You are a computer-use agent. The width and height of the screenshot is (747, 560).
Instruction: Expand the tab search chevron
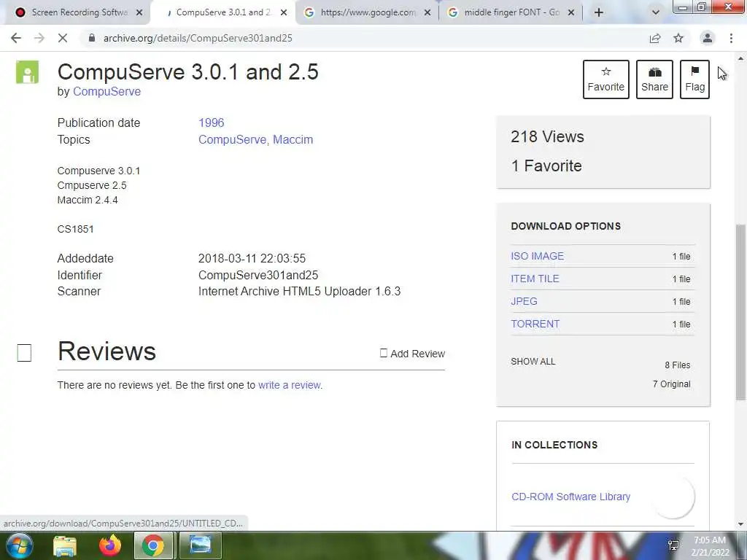coord(656,12)
